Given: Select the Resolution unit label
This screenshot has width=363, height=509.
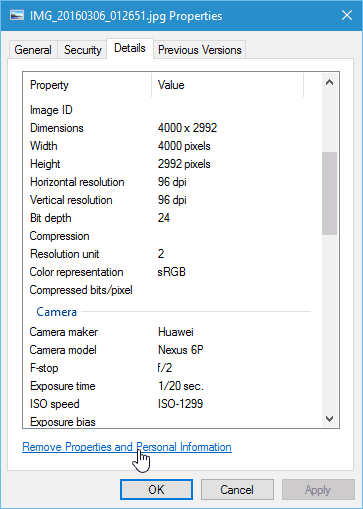Looking at the screenshot, I should tap(64, 254).
